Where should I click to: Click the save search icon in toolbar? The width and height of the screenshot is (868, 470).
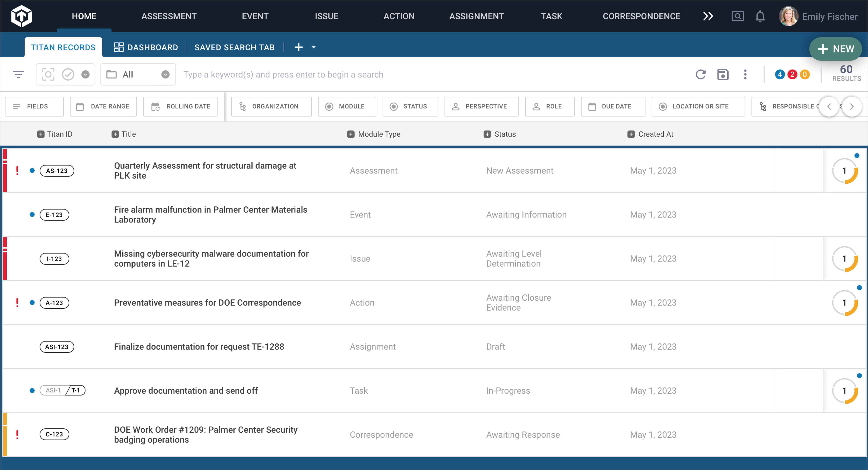pos(723,74)
